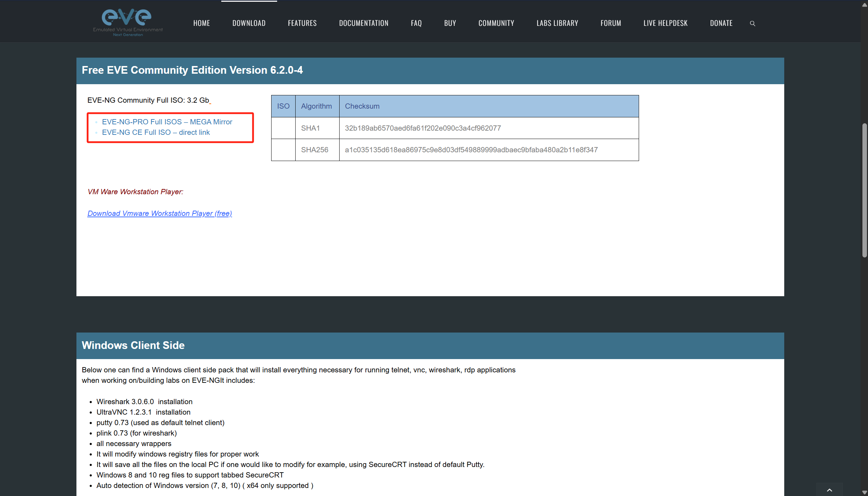Click EVE-NG CE Full ISO direct link
The width and height of the screenshot is (868, 496).
[156, 132]
